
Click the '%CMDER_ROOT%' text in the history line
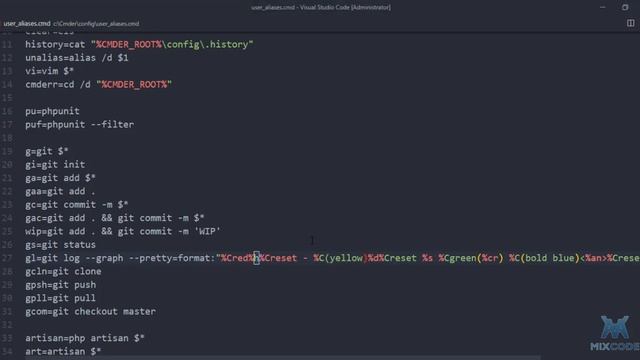tap(129, 44)
